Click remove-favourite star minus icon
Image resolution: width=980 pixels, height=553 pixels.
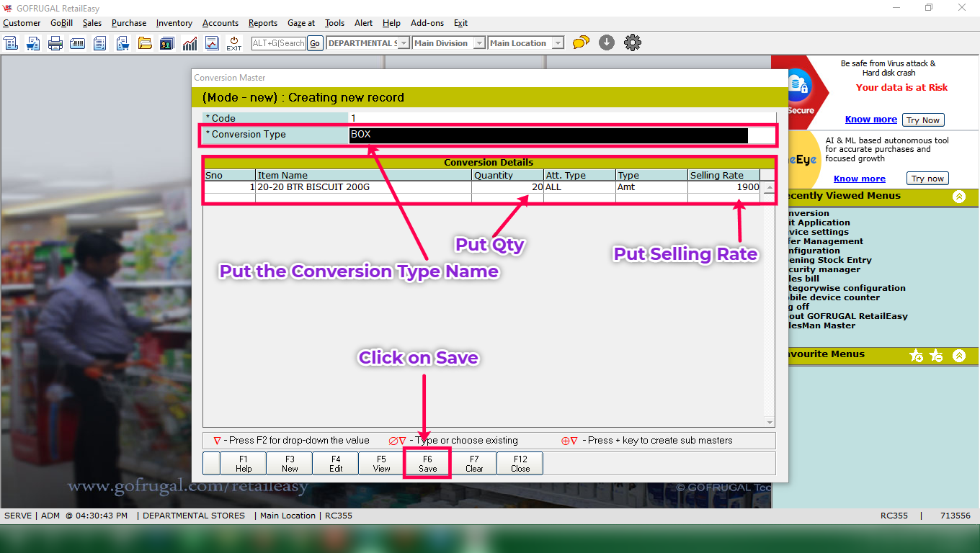coord(936,356)
